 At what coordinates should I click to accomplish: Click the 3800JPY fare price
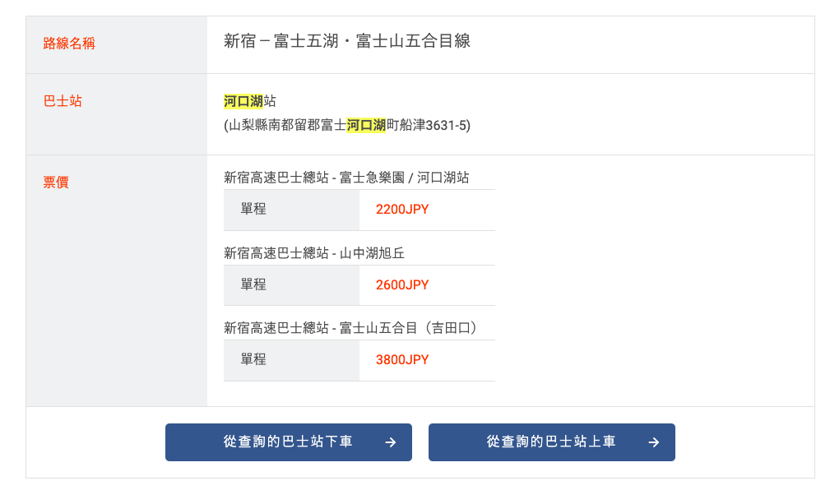(402, 360)
